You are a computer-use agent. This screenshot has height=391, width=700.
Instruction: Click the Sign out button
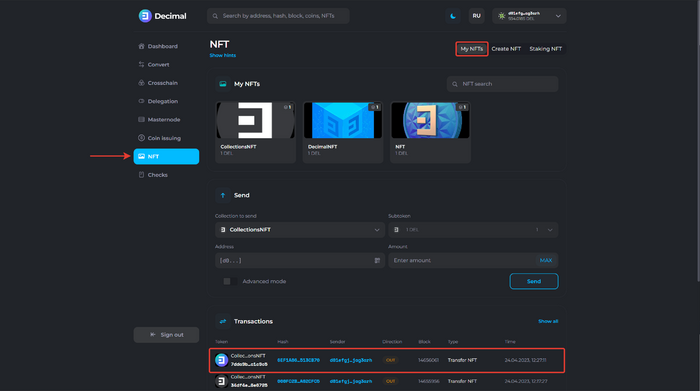(166, 335)
